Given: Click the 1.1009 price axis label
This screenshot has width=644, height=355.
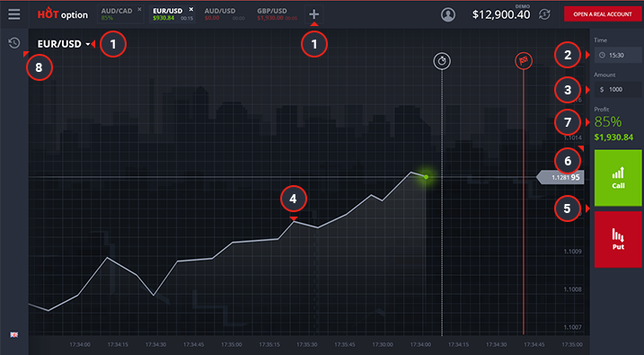Looking at the screenshot, I should (572, 251).
